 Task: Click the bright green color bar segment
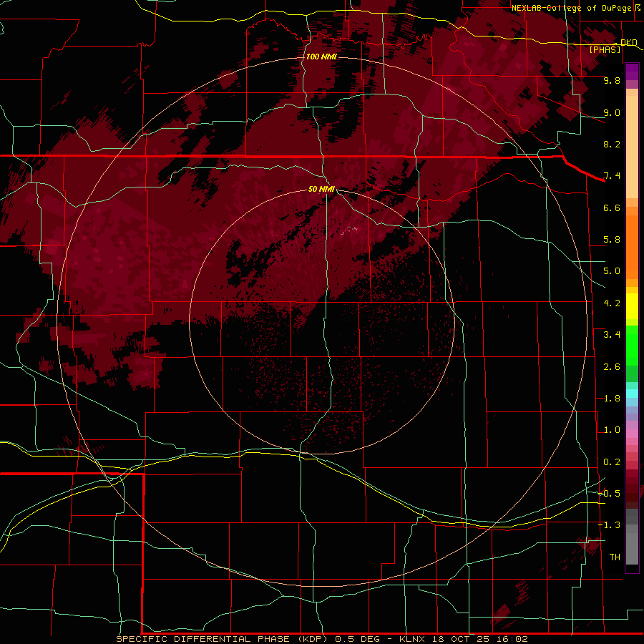(632, 345)
